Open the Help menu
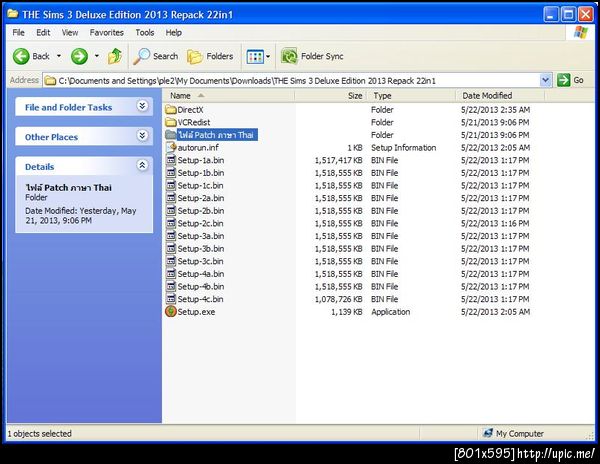 [x=174, y=33]
